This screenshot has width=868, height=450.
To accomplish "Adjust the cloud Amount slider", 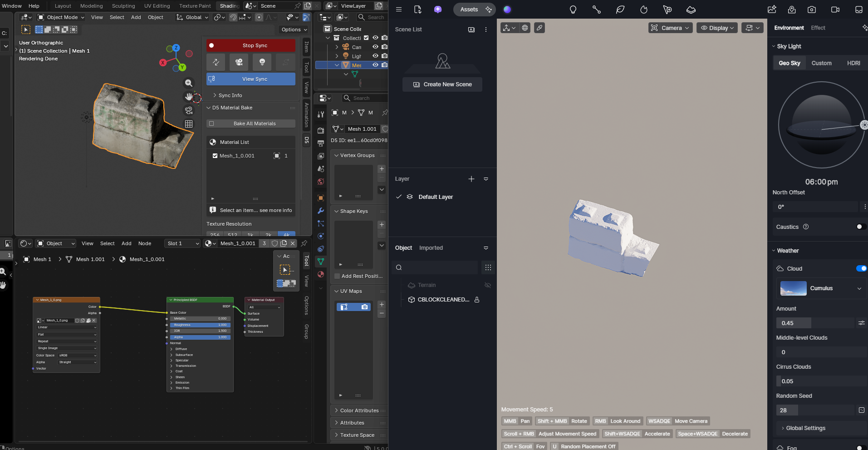I will tap(814, 323).
